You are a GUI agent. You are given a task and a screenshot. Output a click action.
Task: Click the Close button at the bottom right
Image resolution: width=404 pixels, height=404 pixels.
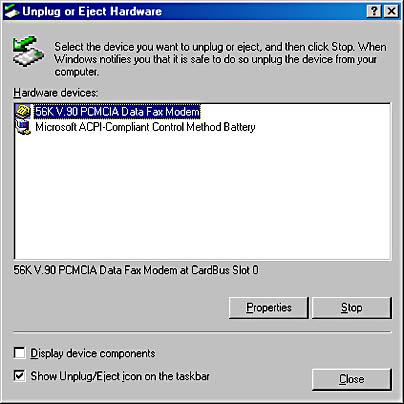coord(352,379)
